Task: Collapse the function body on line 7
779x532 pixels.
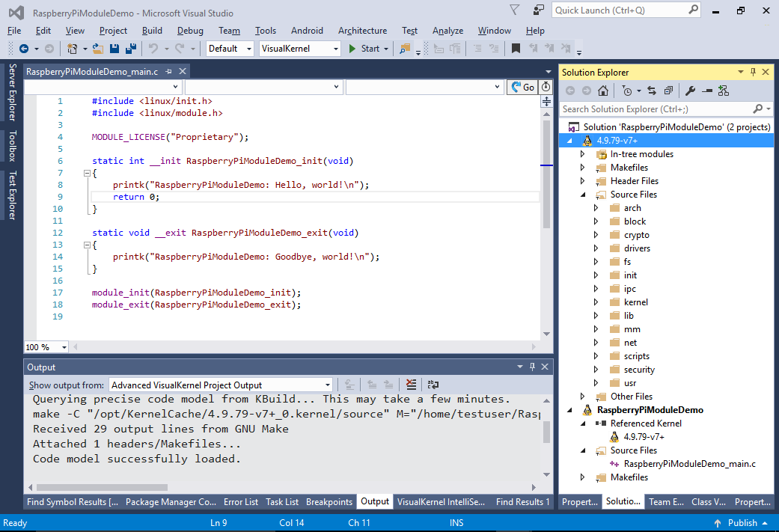Action: pos(87,174)
